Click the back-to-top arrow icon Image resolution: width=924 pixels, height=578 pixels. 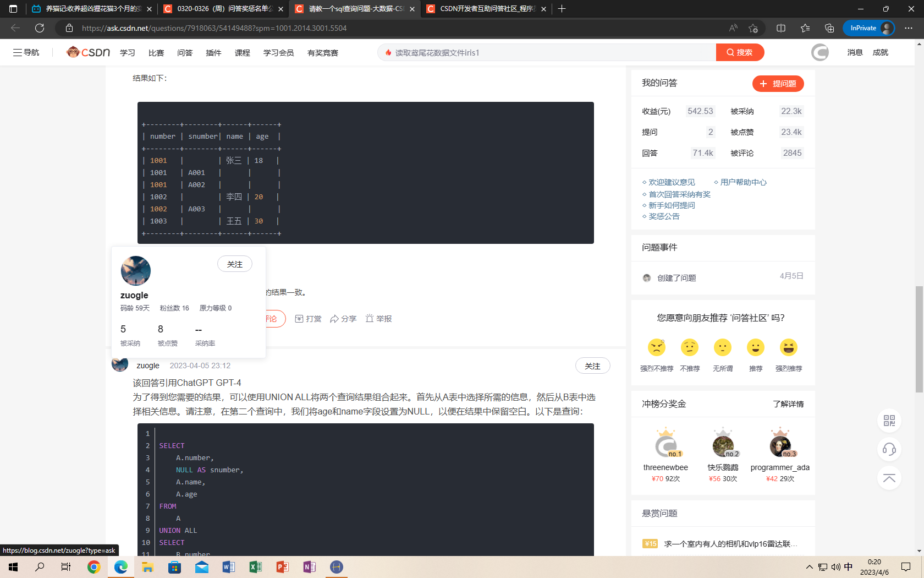click(x=889, y=478)
